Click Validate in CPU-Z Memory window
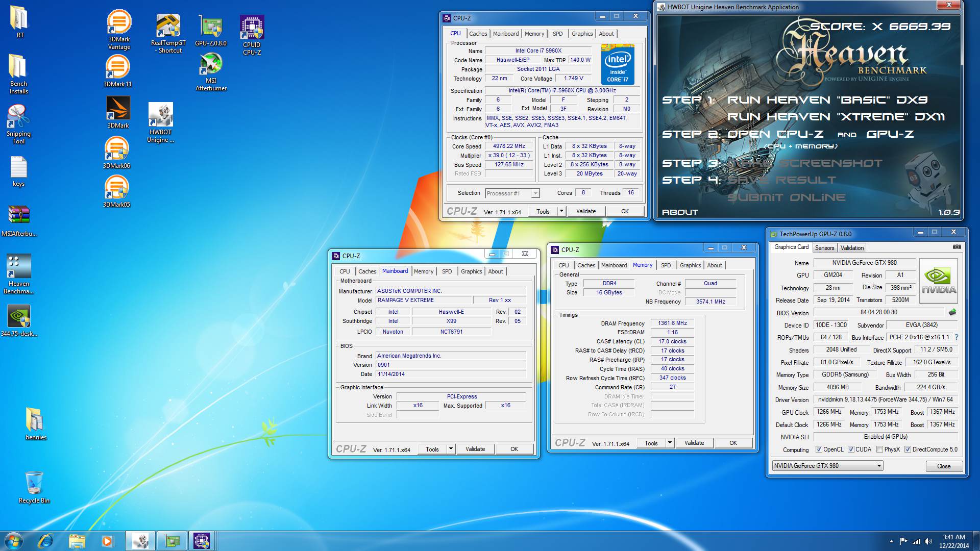Screen dimensions: 980x551 coord(694,443)
